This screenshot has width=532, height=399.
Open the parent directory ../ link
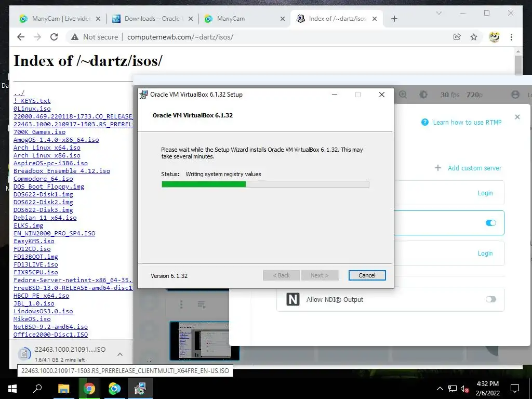coord(19,93)
